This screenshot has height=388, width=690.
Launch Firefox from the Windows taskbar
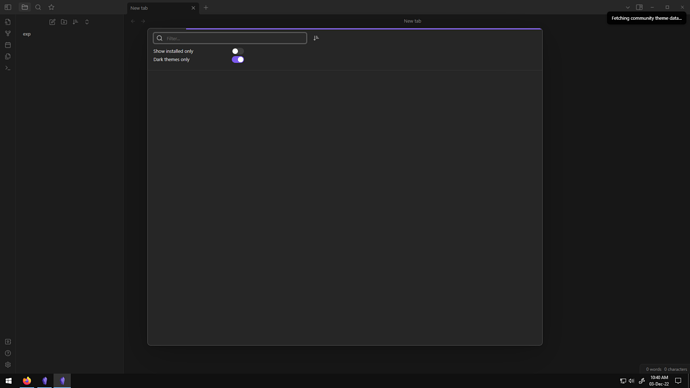(27, 381)
